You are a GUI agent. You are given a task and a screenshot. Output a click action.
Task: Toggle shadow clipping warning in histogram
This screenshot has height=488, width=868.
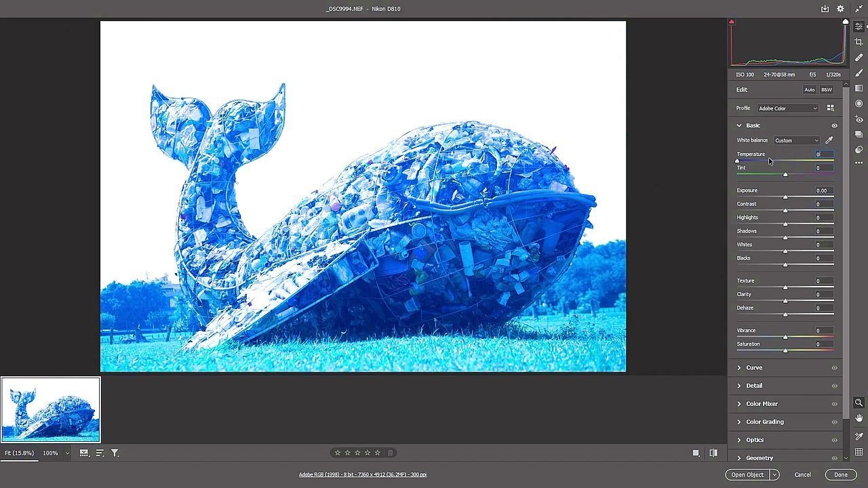coord(732,22)
